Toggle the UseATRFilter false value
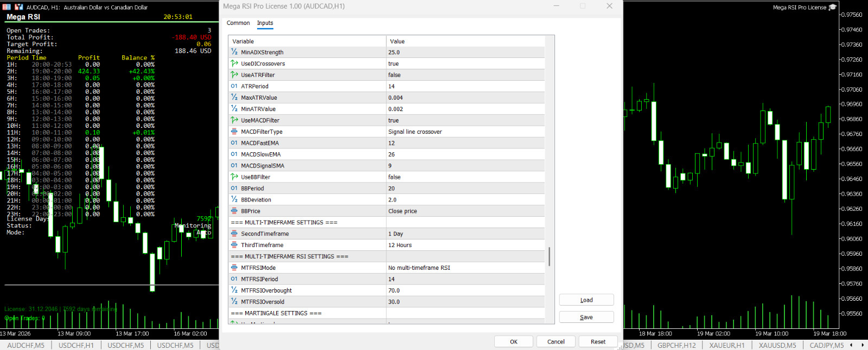This screenshot has width=868, height=350. [465, 75]
